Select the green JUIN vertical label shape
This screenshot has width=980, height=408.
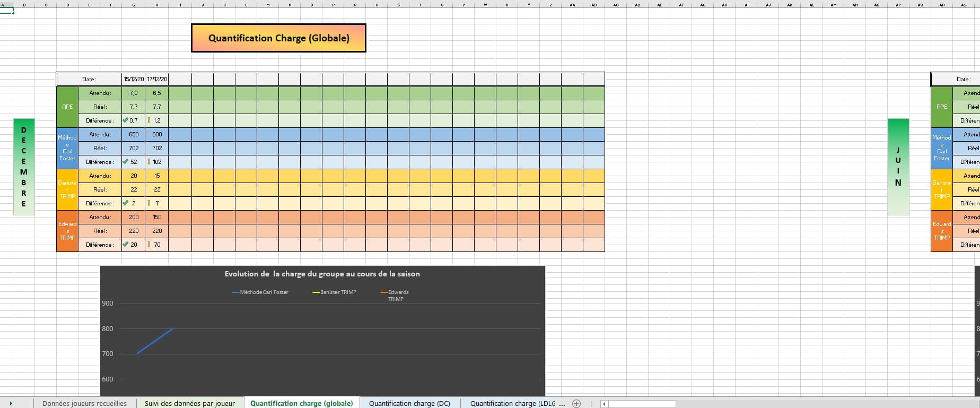(898, 167)
